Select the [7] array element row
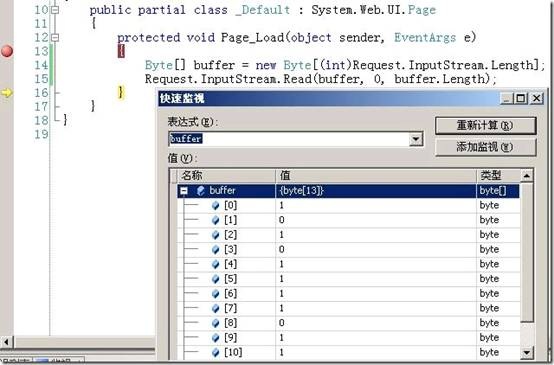 pyautogui.click(x=348, y=308)
